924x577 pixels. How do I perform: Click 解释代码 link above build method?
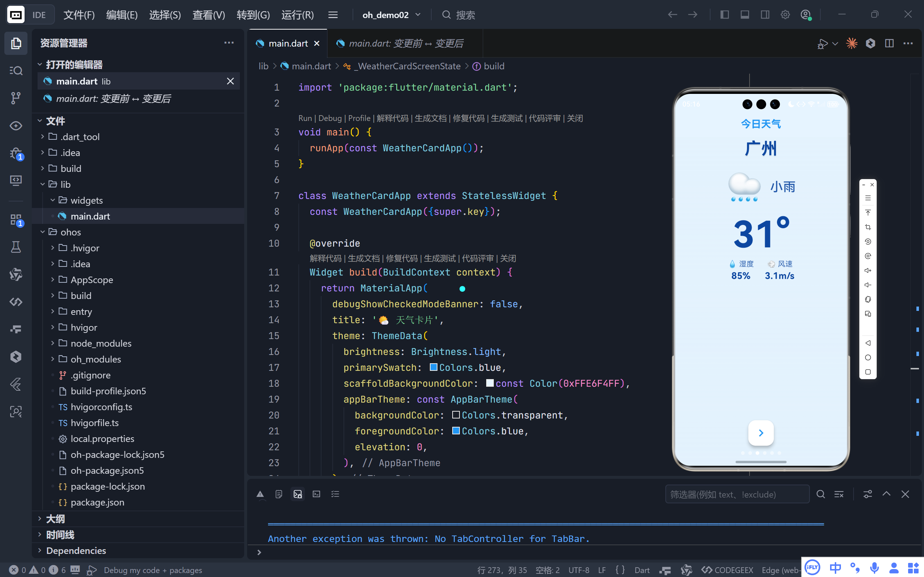[325, 259]
